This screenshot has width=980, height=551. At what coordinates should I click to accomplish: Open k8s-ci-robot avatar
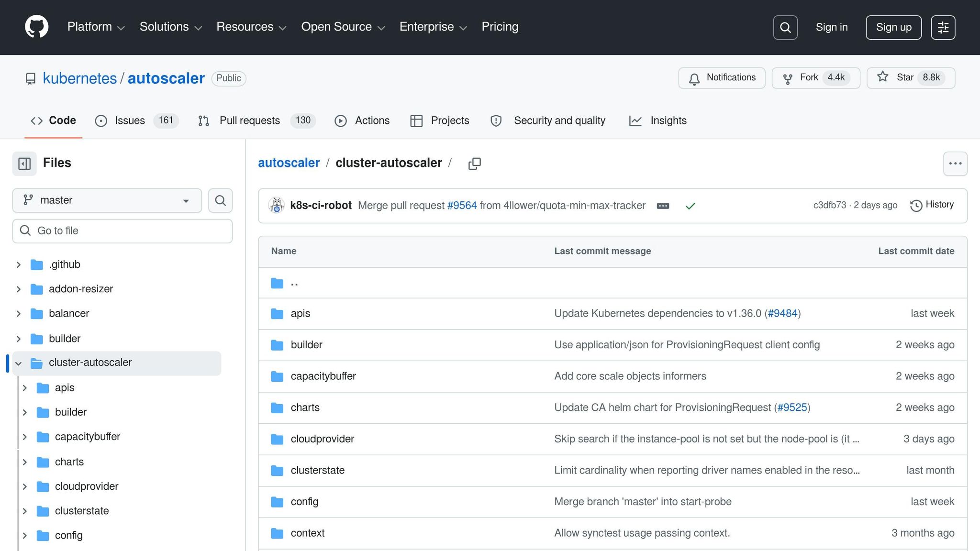[277, 206]
